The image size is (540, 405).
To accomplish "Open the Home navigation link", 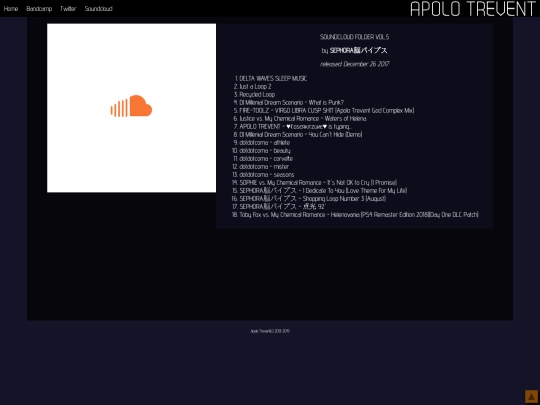I will tap(11, 9).
